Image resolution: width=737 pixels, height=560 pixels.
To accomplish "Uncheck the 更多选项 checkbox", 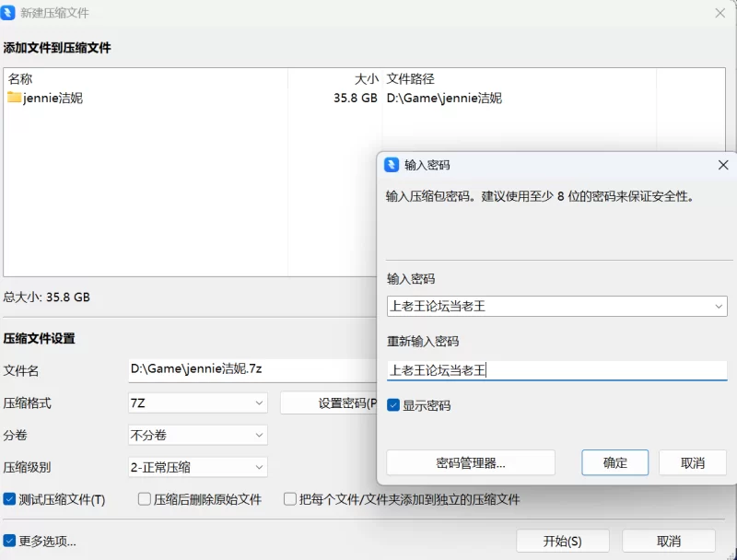I will coord(9,541).
